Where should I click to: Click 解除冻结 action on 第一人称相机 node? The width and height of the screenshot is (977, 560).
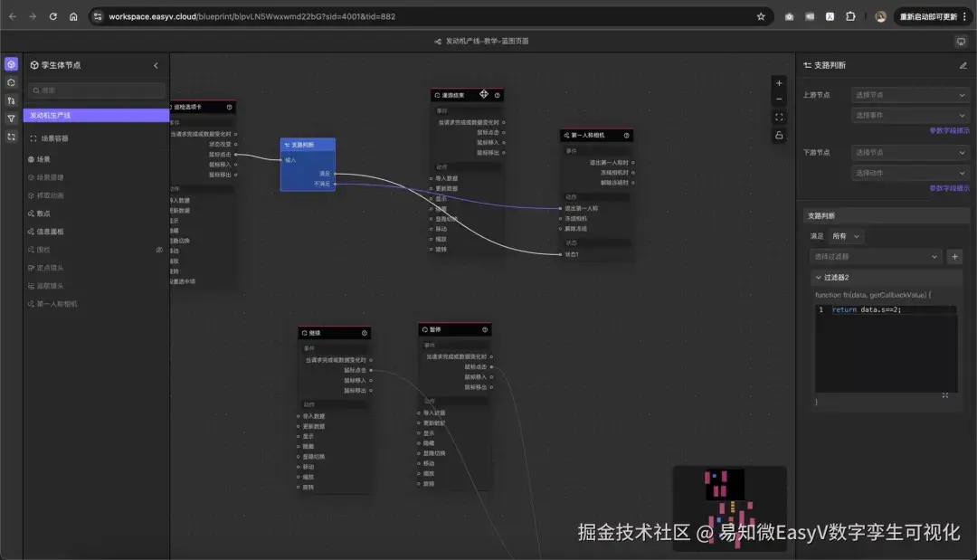574,229
